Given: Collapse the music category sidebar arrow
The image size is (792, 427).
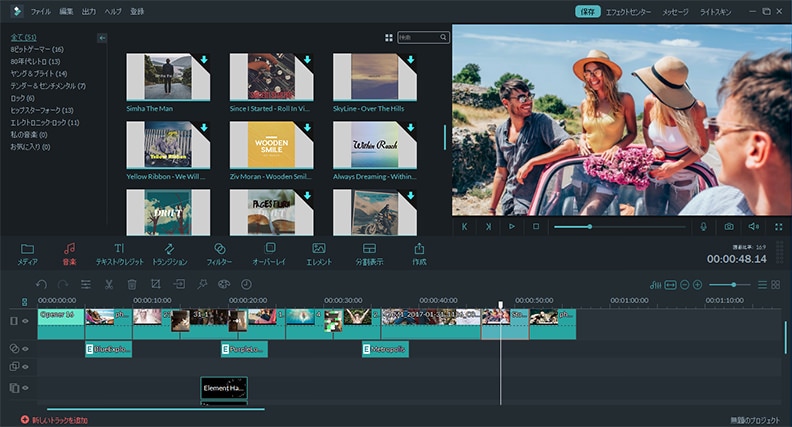Looking at the screenshot, I should point(102,38).
